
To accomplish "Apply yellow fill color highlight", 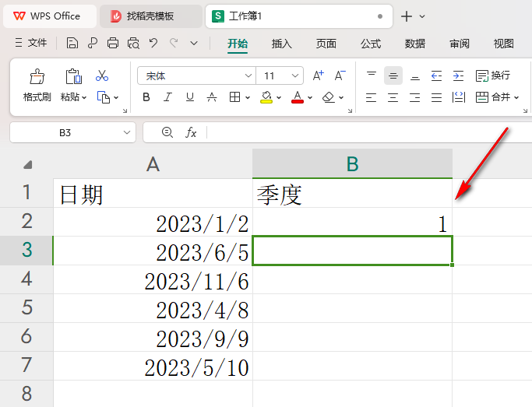I will point(266,97).
